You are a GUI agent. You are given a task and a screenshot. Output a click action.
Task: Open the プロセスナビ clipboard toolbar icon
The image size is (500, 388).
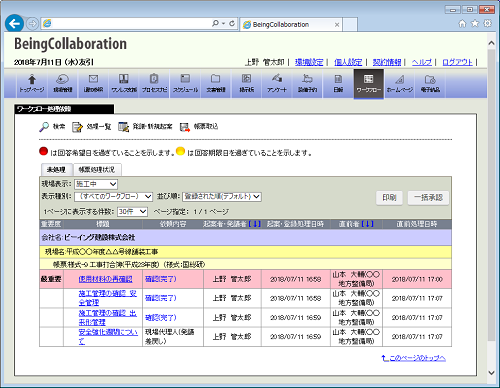[x=154, y=83]
